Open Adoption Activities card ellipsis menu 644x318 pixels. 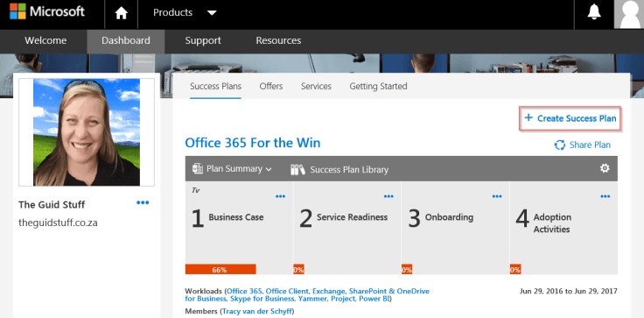[x=605, y=196]
